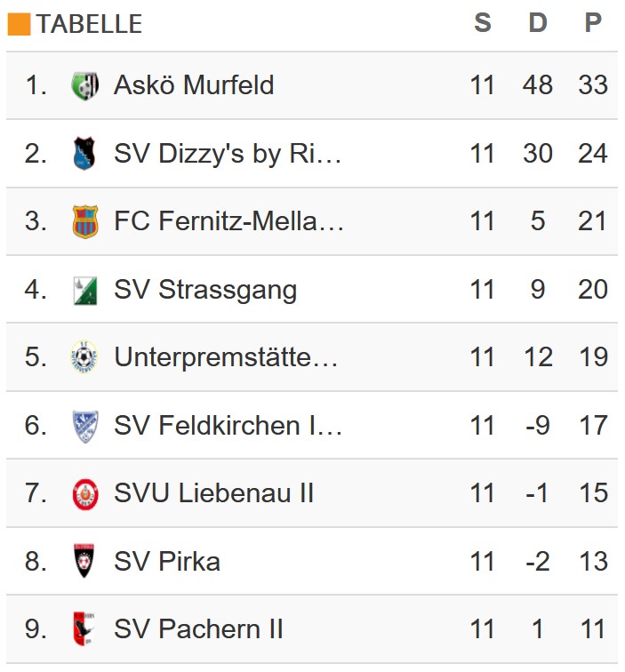Click the SV Pirka club crest
Image resolution: width=625 pixels, height=672 pixels.
point(84,562)
